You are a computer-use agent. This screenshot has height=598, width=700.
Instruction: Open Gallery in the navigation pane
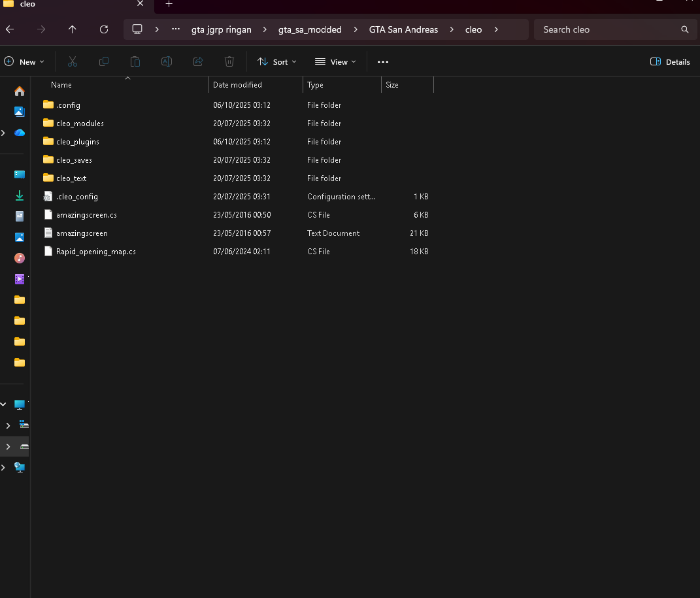(x=19, y=112)
